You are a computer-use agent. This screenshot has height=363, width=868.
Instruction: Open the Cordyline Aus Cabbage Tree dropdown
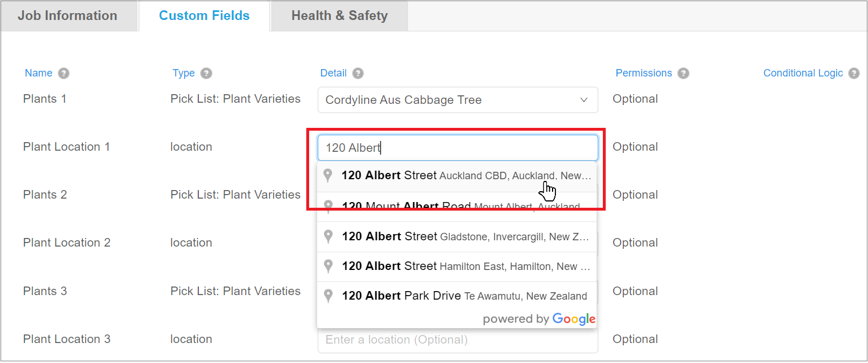point(583,100)
